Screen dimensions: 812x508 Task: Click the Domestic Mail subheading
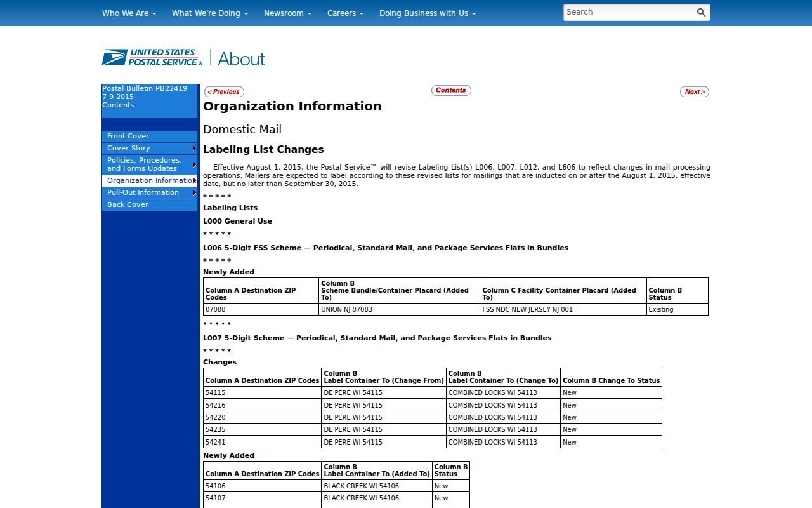[242, 130]
